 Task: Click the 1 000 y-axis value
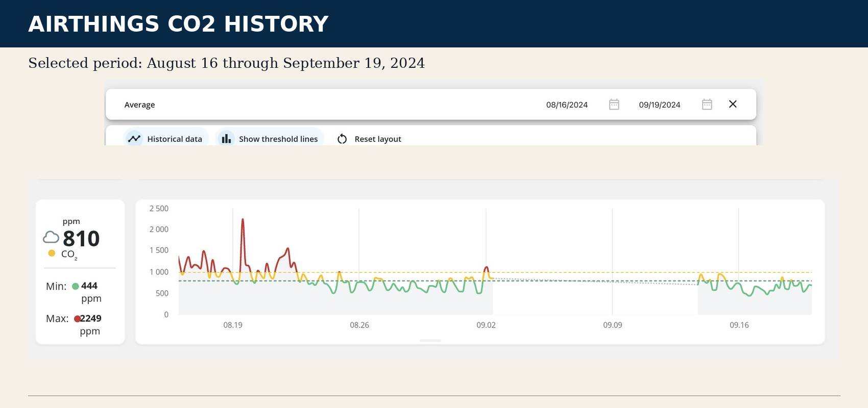(159, 272)
